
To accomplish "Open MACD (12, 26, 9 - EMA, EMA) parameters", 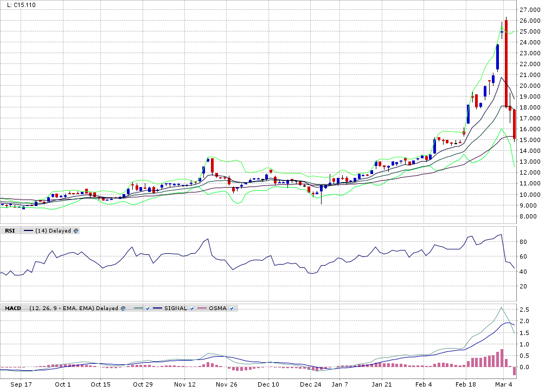I will pos(62,308).
